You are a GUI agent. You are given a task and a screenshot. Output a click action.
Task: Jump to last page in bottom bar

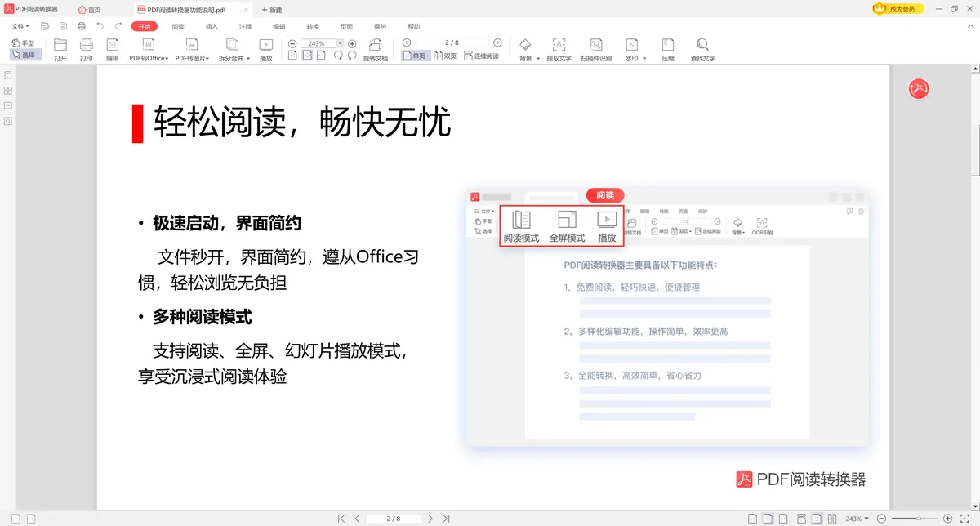pos(446,519)
